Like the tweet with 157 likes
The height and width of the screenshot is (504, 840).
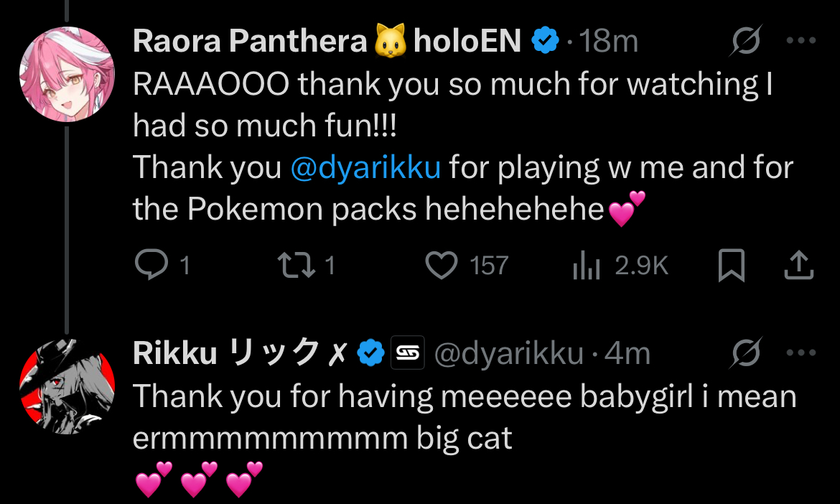coord(442,266)
